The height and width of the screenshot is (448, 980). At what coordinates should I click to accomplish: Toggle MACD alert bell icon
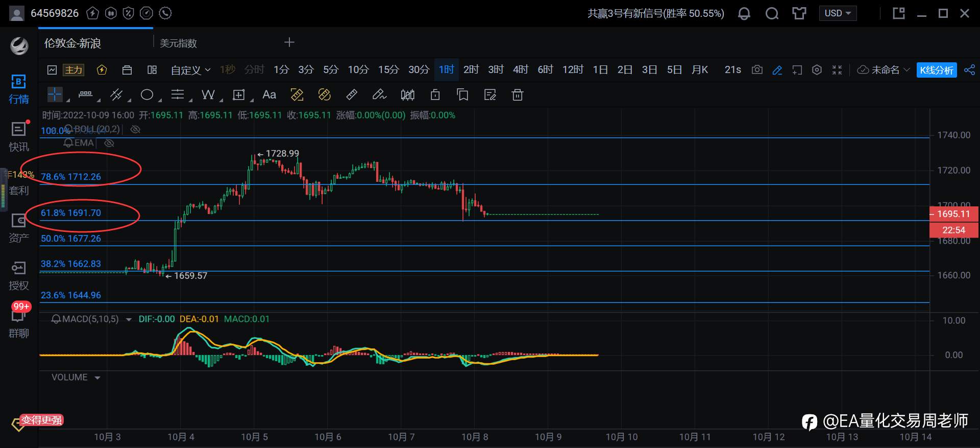click(56, 319)
